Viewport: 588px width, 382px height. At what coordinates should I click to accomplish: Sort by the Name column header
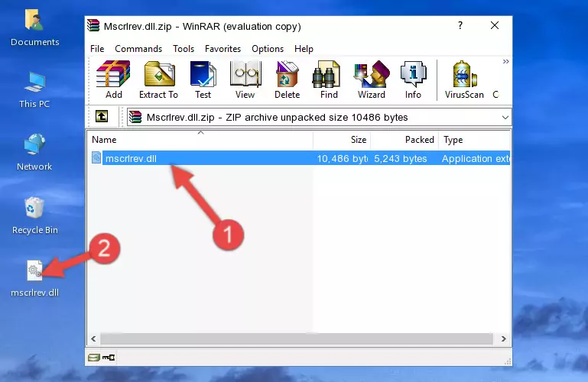[x=200, y=140]
